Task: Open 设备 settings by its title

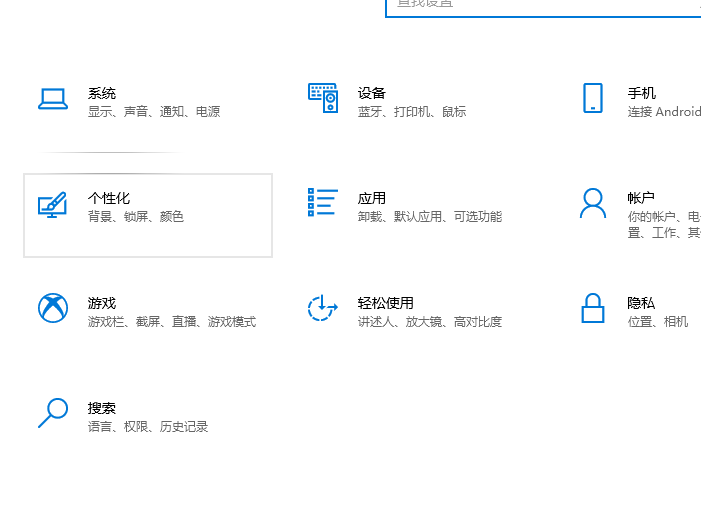Action: tap(371, 93)
